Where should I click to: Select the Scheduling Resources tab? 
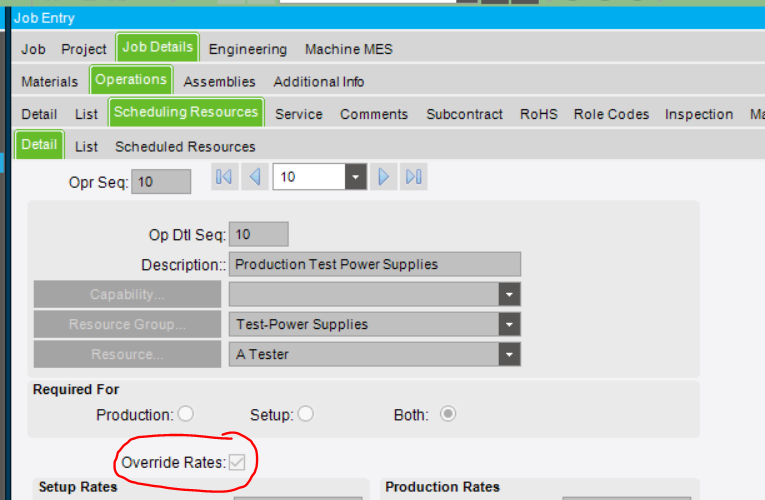point(186,112)
